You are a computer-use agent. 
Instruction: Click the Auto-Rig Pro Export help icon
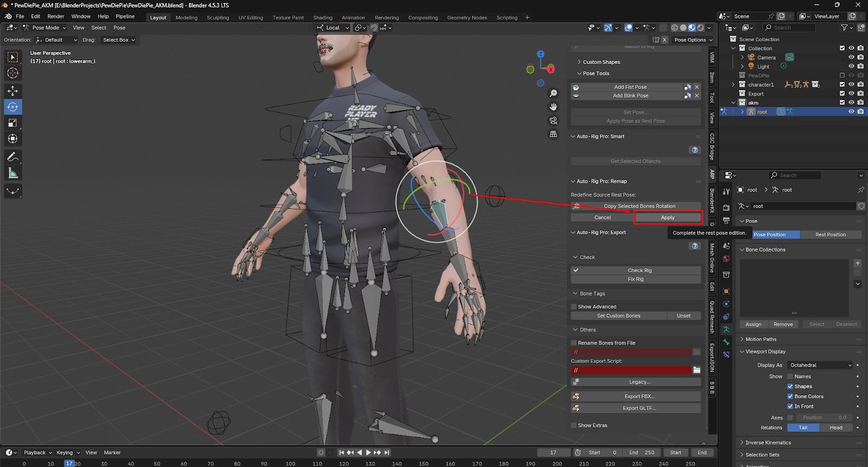(x=694, y=246)
